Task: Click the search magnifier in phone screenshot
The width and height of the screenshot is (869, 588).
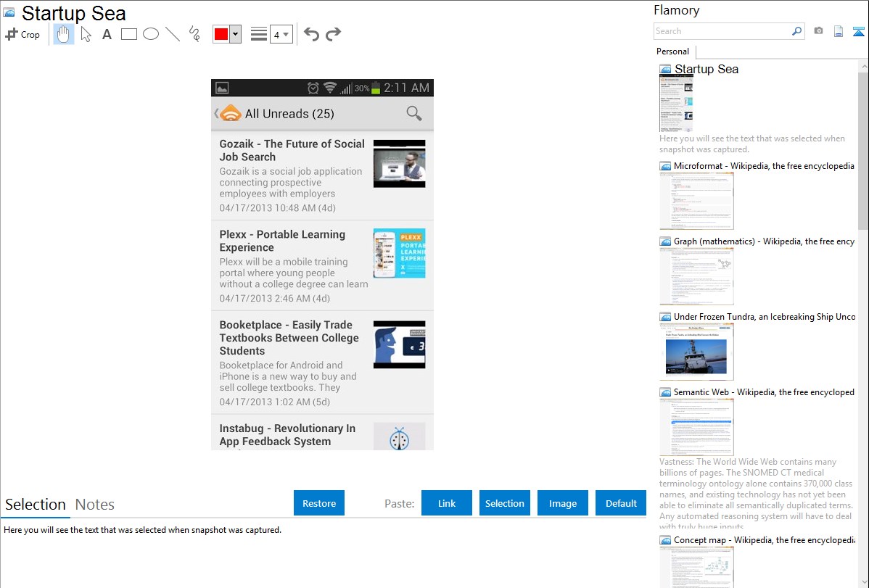Action: click(414, 113)
